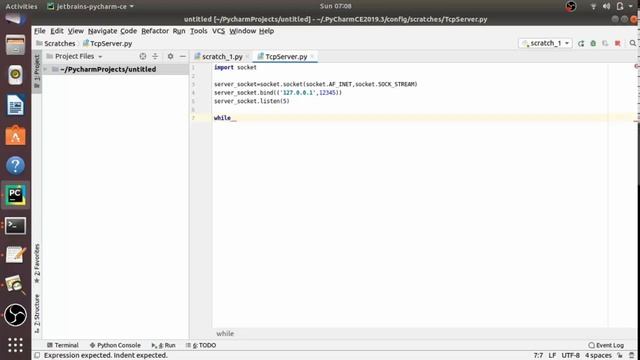This screenshot has width=640, height=360.
Task: Open the Run menu
Action: point(179,31)
